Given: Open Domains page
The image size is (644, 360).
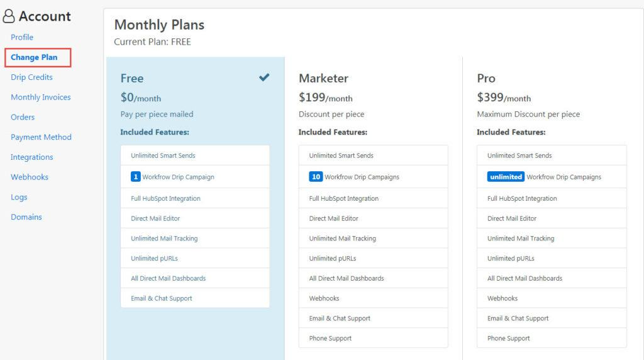Looking at the screenshot, I should 26,217.
